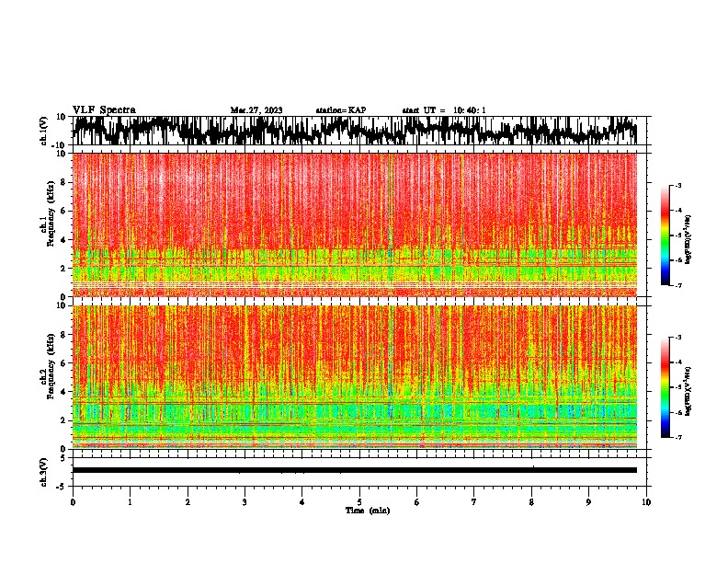Click the time axis tick label "7"
728x563 pixels.
click(474, 502)
